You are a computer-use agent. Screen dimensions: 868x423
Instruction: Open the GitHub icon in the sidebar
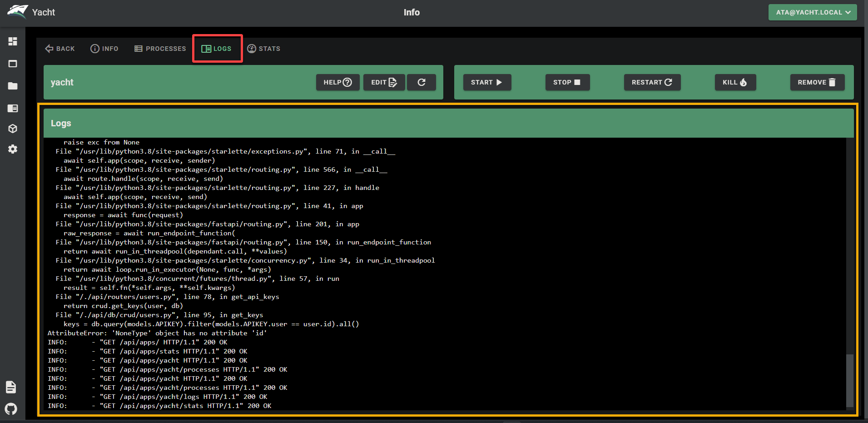[11, 409]
